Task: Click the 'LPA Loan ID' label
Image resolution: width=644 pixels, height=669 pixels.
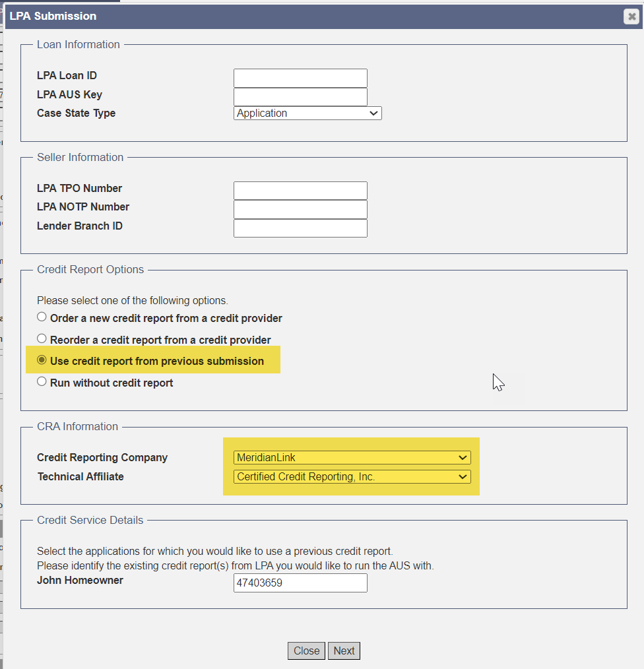Action: [67, 75]
